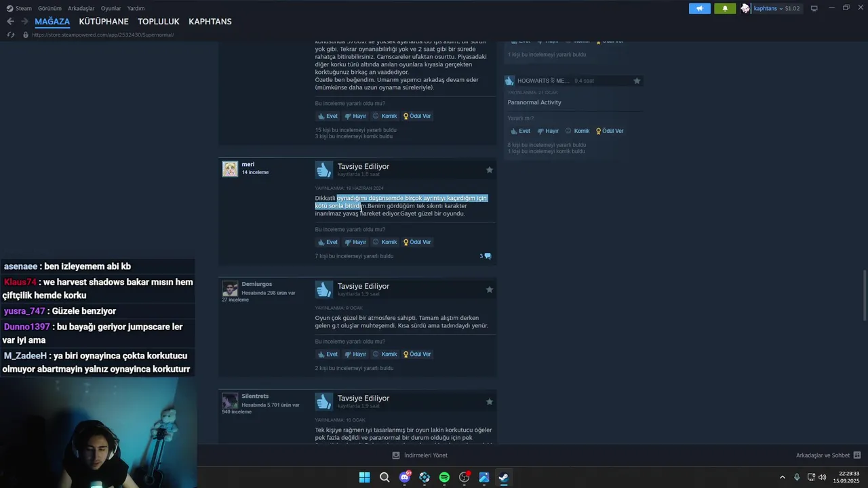Switch to the TOPLULUK tab
868x488 pixels.
tap(159, 22)
